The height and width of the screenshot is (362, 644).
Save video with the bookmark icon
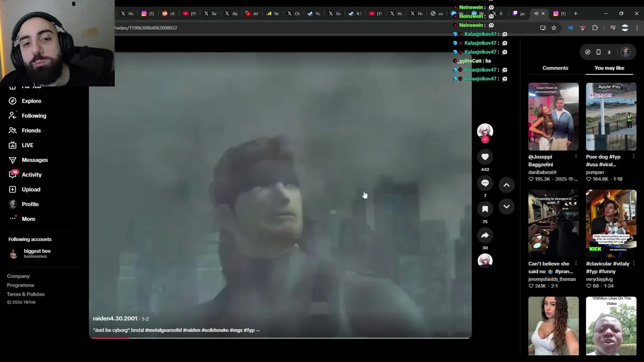[485, 209]
